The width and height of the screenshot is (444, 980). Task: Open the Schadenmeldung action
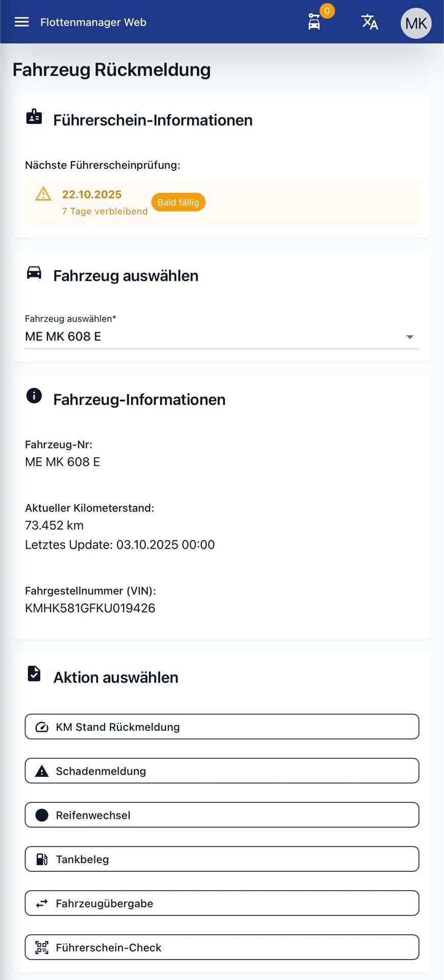[222, 771]
